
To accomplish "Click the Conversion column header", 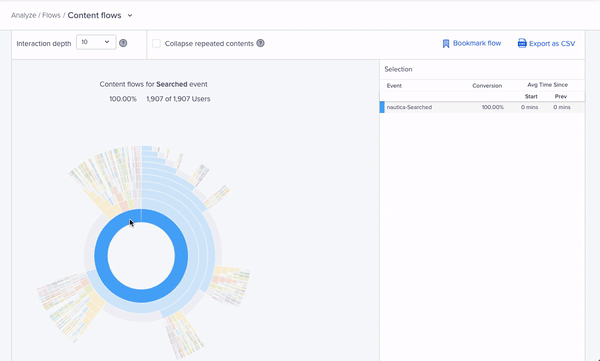I will coord(487,86).
